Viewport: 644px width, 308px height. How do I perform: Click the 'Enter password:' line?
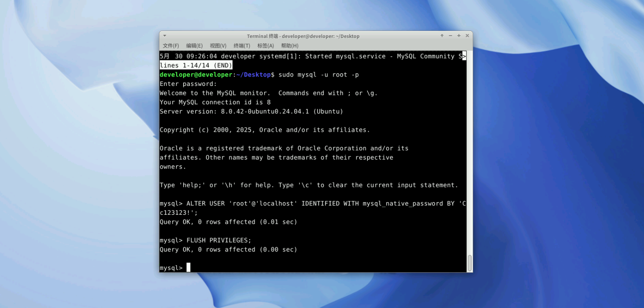click(x=188, y=84)
